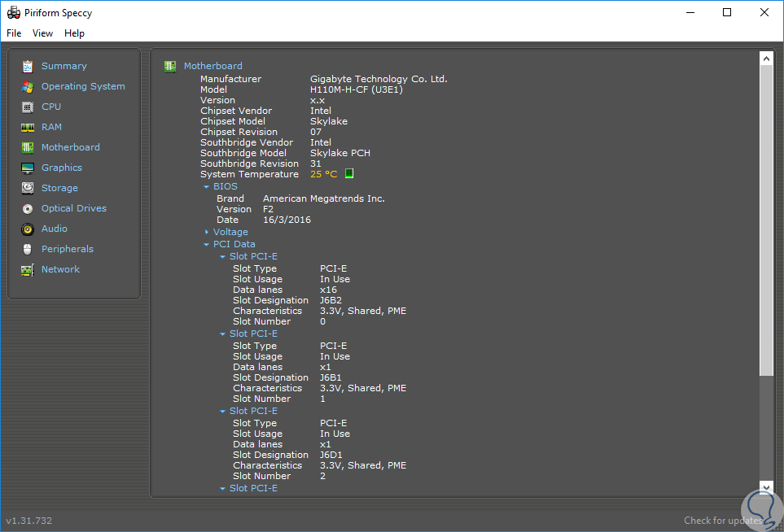Select Motherboard in the sidebar
This screenshot has width=784, height=532.
tap(71, 147)
